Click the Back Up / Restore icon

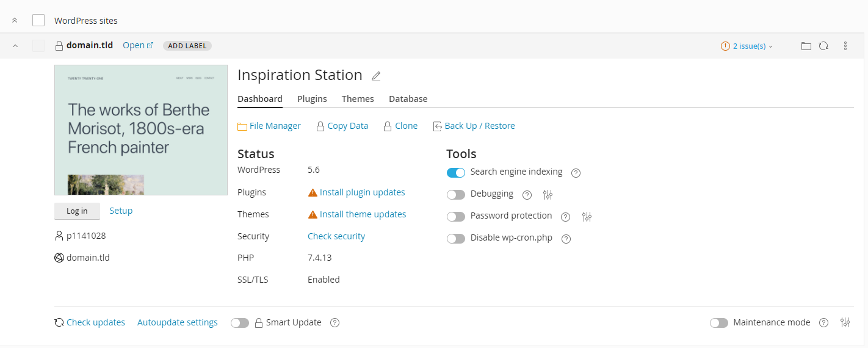pos(437,126)
